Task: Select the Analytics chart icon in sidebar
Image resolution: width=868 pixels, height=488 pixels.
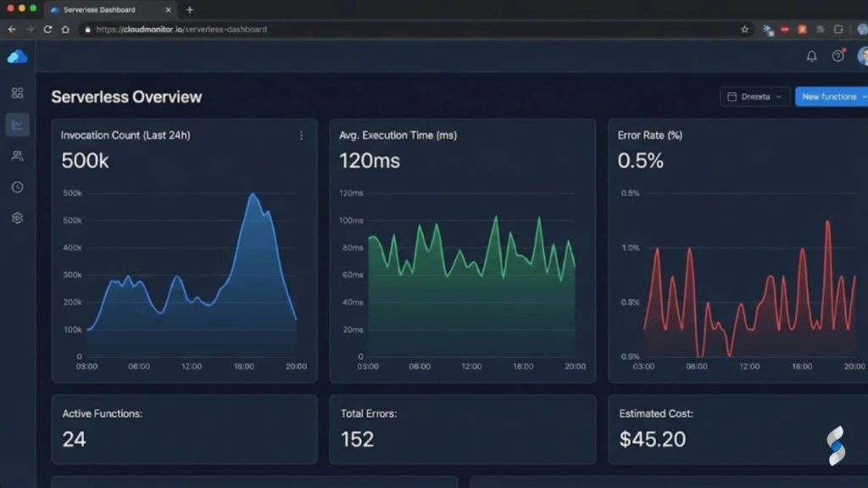Action: pyautogui.click(x=18, y=124)
